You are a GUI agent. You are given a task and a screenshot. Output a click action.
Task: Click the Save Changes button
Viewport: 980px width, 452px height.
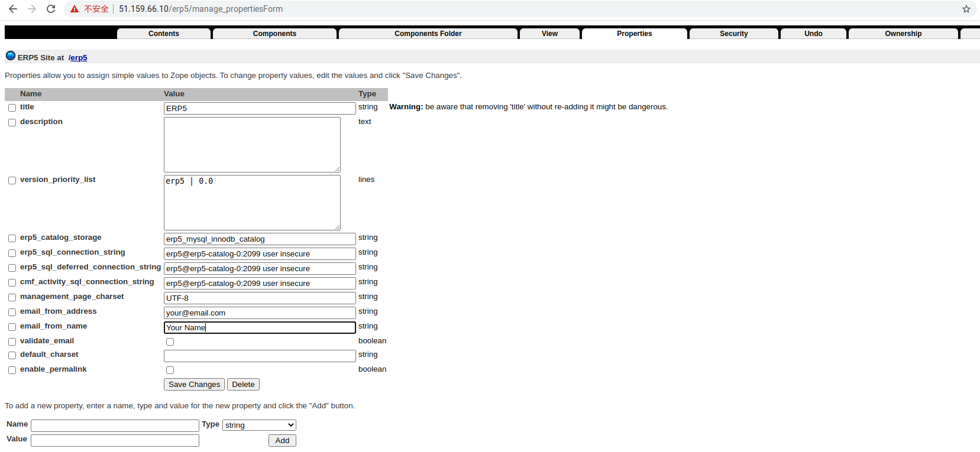click(194, 385)
